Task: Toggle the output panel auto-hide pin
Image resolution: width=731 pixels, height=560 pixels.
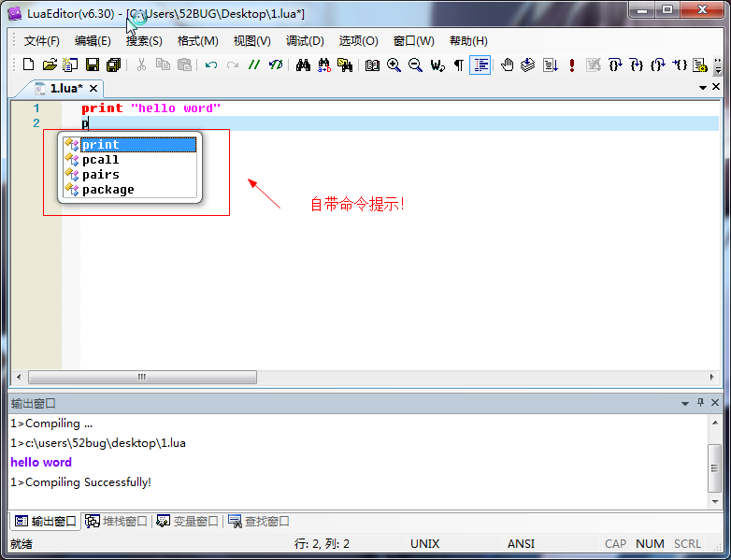Action: pos(700,402)
